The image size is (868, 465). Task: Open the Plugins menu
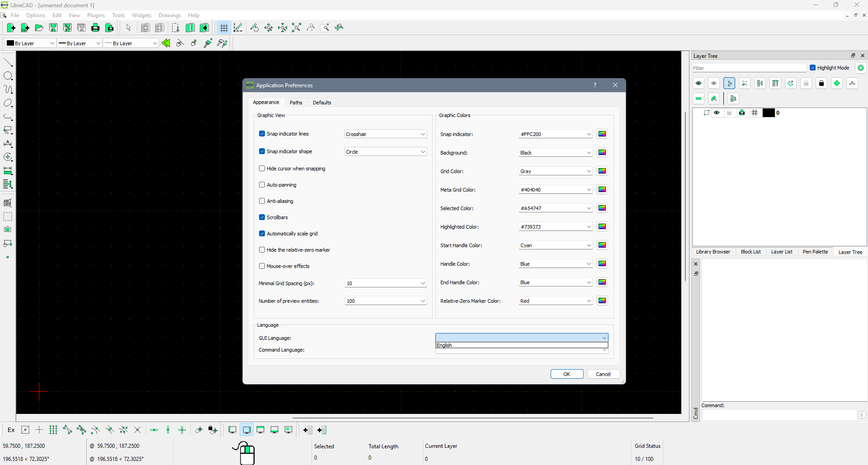[x=96, y=15]
